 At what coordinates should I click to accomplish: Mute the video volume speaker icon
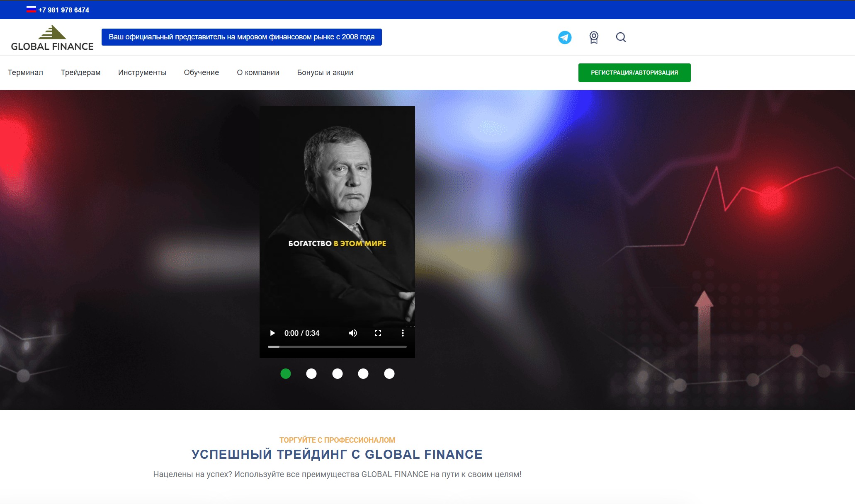point(353,333)
